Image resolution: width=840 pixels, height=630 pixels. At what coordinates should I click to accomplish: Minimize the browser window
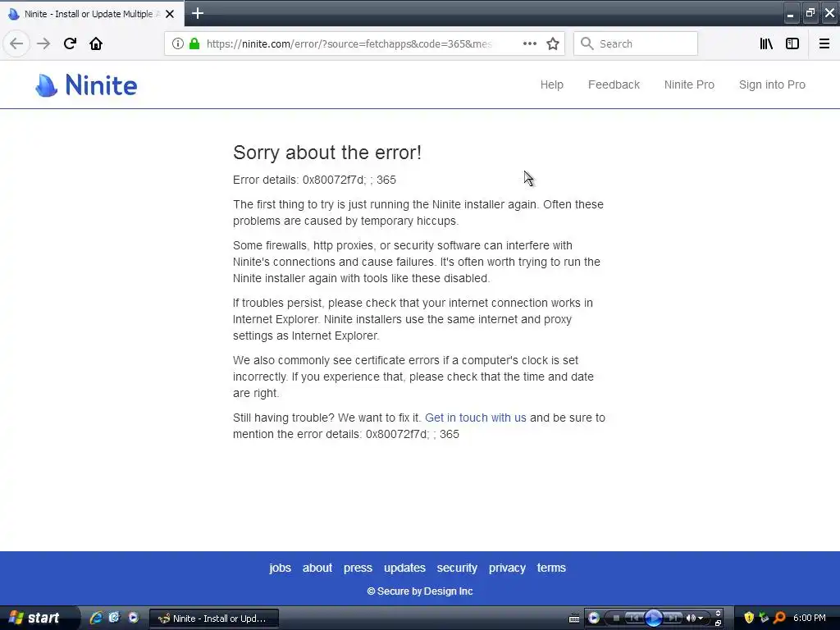[x=790, y=14]
